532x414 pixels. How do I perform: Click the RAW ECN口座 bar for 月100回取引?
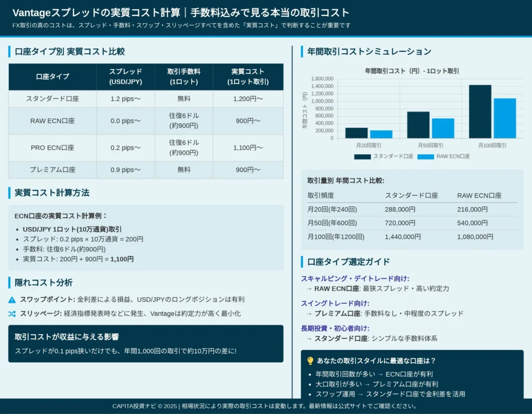pos(505,118)
